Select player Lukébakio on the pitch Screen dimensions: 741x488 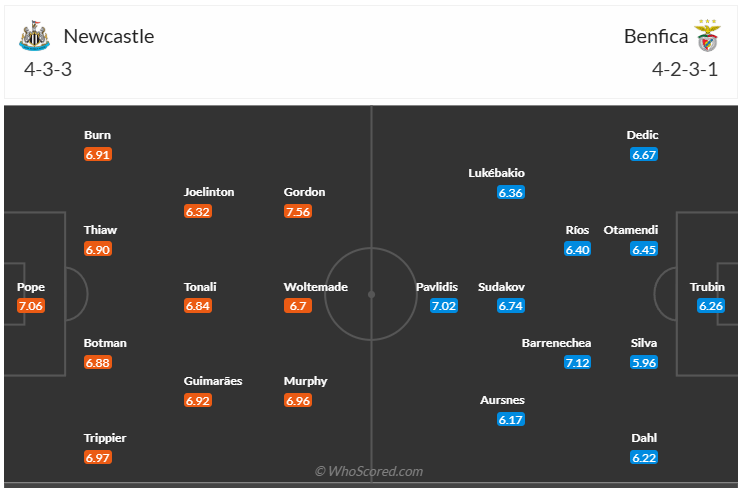pyautogui.click(x=496, y=173)
